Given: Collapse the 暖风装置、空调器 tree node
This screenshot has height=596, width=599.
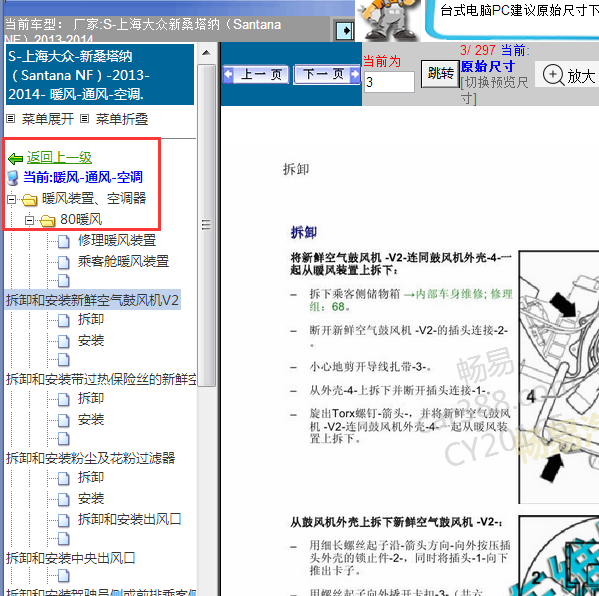Looking at the screenshot, I should [x=11, y=199].
